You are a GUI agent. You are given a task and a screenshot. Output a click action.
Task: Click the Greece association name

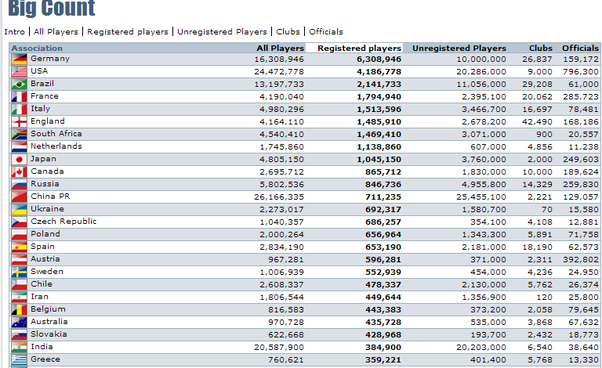click(45, 360)
